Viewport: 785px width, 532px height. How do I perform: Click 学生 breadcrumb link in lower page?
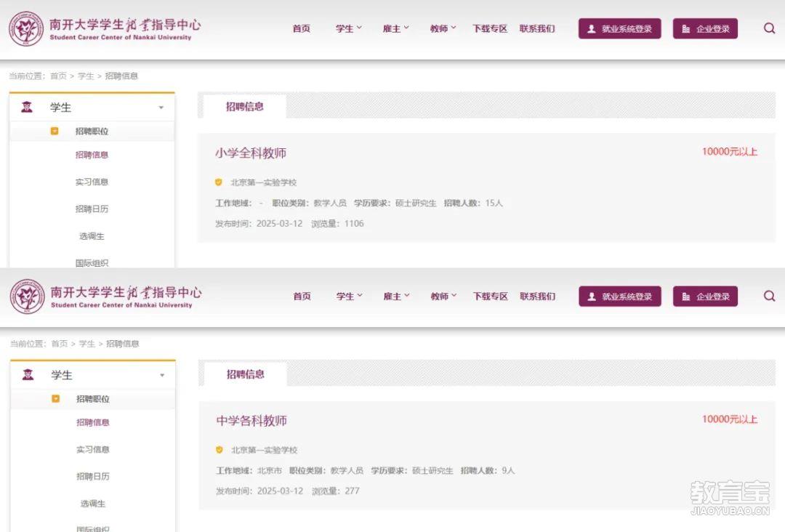(87, 344)
